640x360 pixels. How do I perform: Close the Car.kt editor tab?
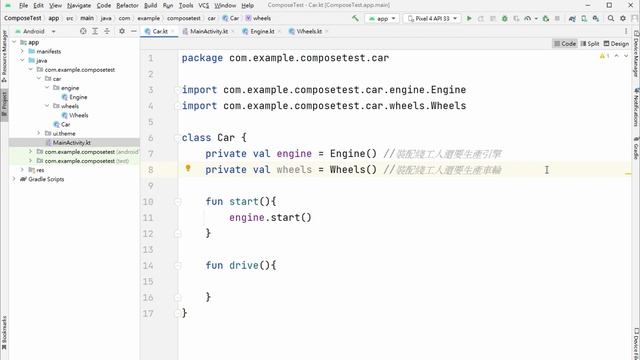click(x=173, y=31)
